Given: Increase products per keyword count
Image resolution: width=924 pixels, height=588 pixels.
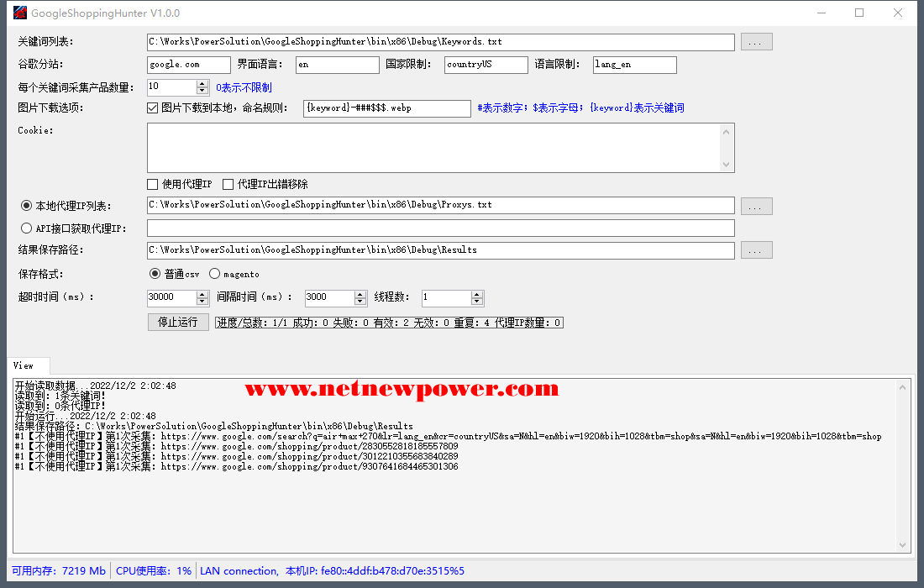Looking at the screenshot, I should point(202,84).
